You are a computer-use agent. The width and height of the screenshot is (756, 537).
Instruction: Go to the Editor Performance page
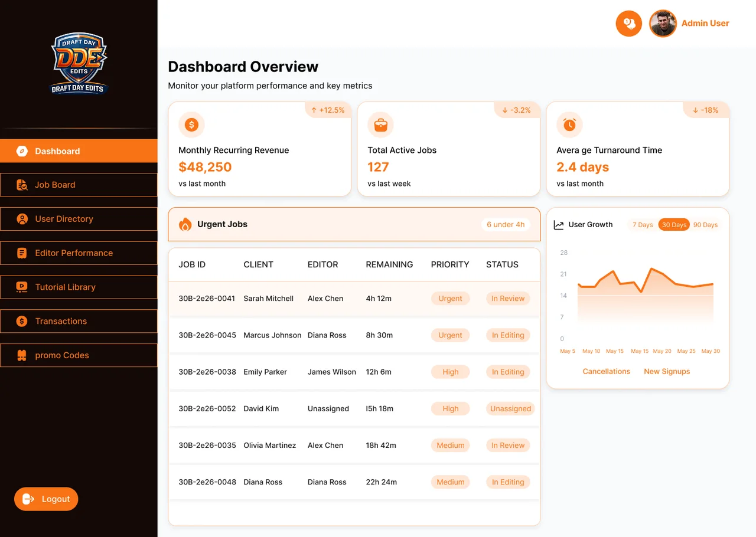(x=79, y=253)
